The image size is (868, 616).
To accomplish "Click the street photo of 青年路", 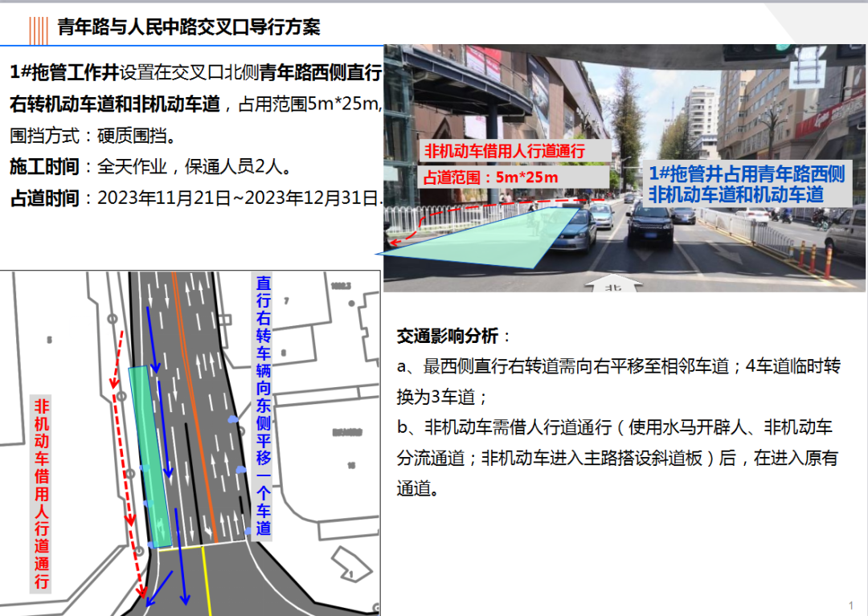I will pyautogui.click(x=624, y=168).
